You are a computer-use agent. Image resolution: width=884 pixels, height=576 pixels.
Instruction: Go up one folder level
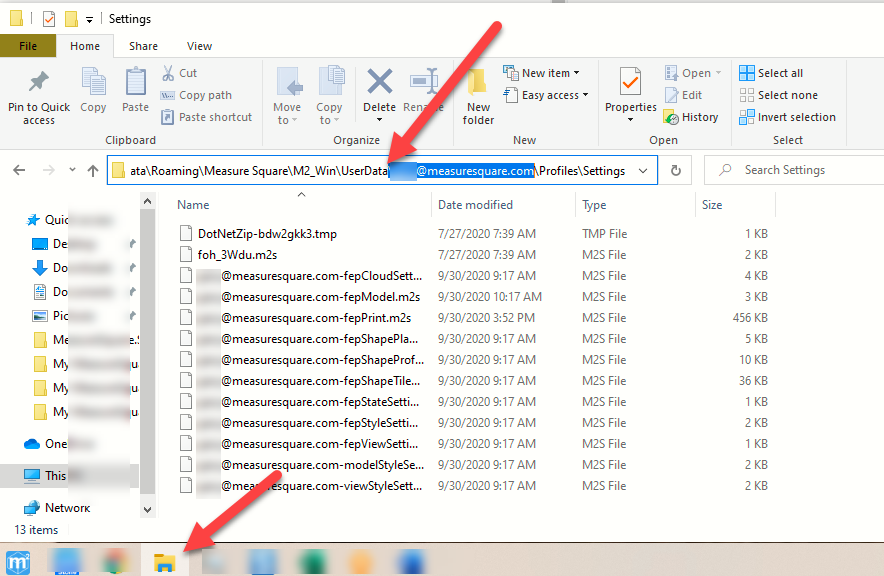click(x=93, y=170)
